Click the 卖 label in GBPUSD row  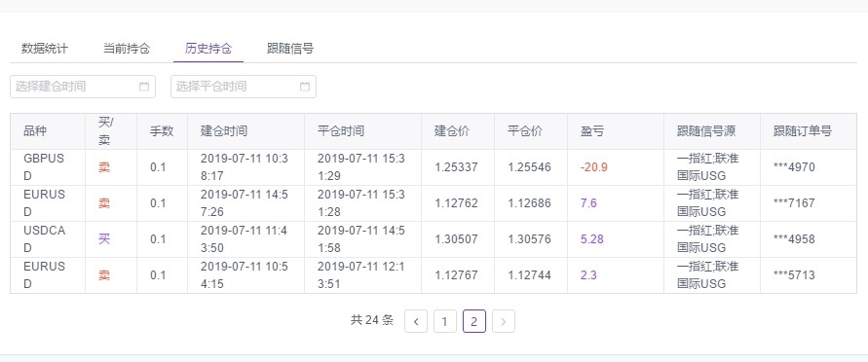(x=104, y=167)
